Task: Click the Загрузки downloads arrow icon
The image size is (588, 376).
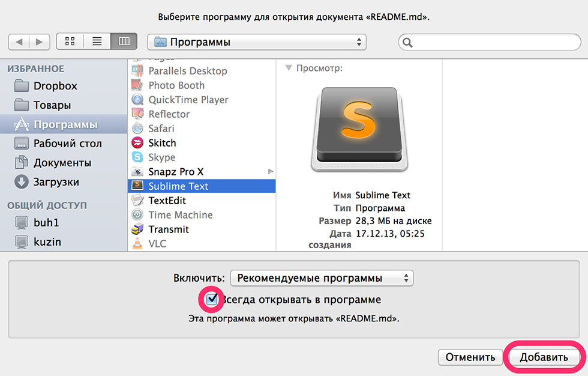Action: pyautogui.click(x=22, y=181)
